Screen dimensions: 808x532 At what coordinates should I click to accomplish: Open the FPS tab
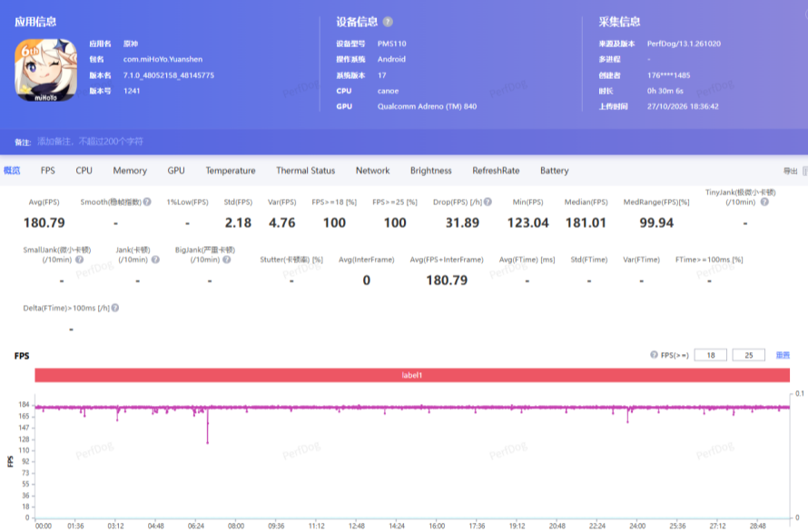[x=48, y=171]
